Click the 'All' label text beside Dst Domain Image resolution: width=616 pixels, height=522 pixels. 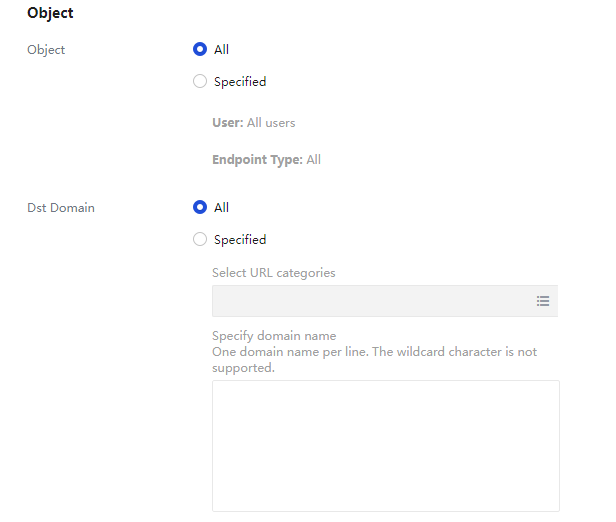221,208
